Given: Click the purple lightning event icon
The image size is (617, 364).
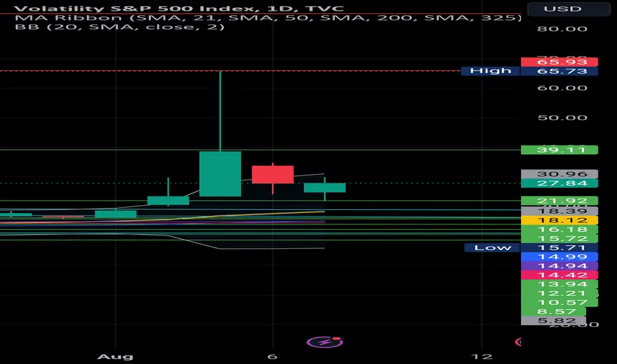Looking at the screenshot, I should pos(324,342).
